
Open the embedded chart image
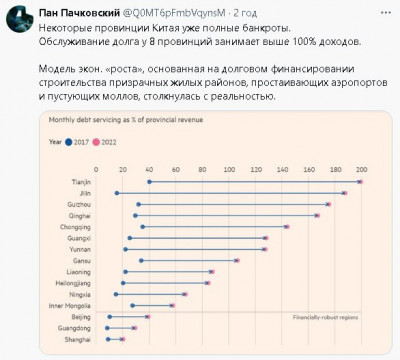[x=216, y=233]
